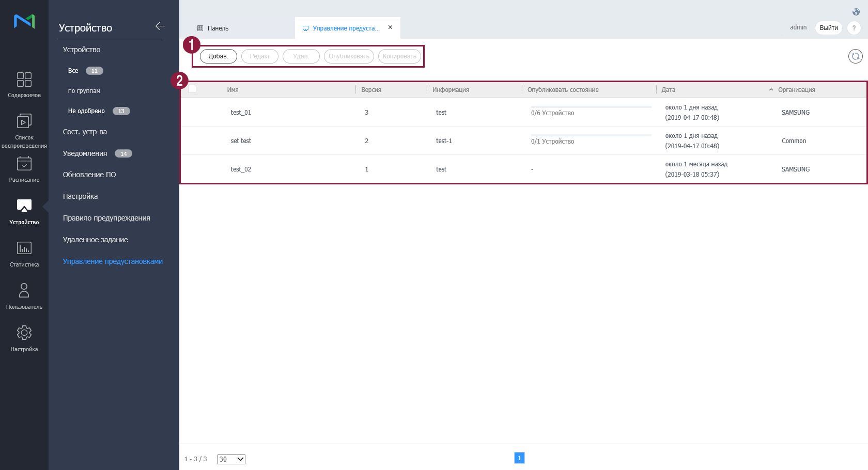Image resolution: width=868 pixels, height=470 pixels.
Task: Click the refresh icon above table
Action: coord(855,56)
